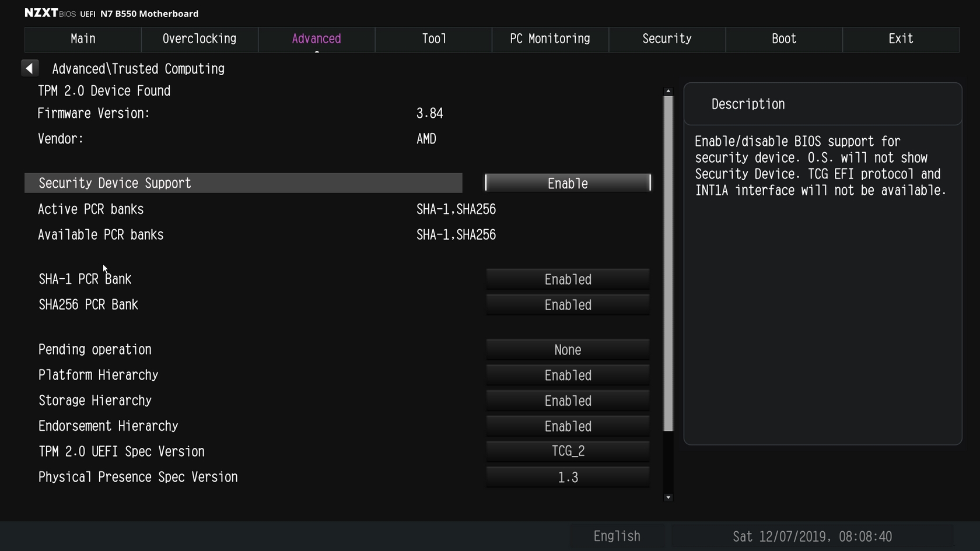Change Platform Hierarchy Enabled value

tap(568, 375)
